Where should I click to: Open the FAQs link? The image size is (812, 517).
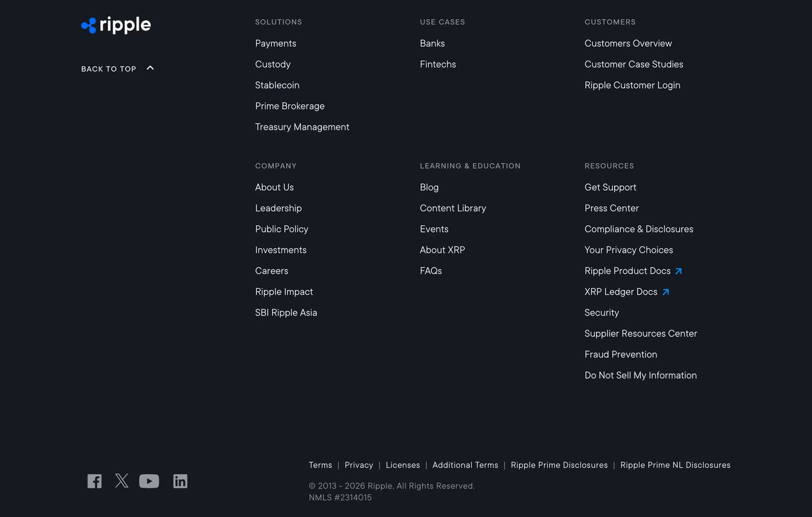pos(431,271)
